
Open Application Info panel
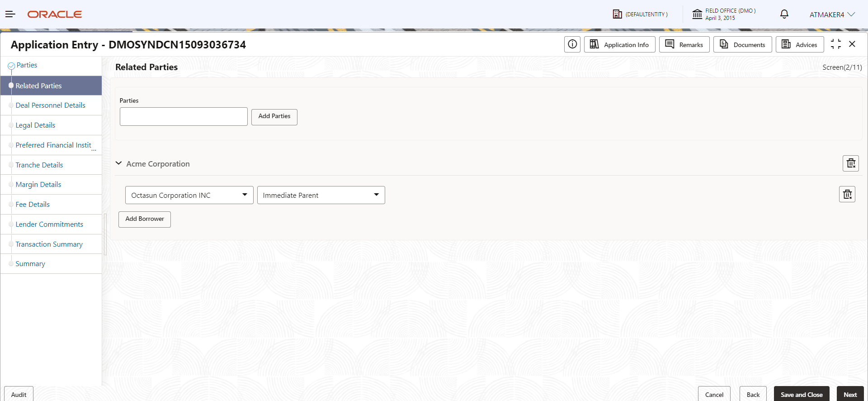click(x=620, y=44)
